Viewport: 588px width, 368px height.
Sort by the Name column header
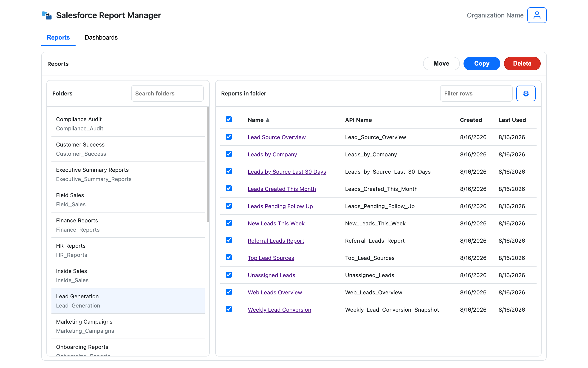coord(256,120)
